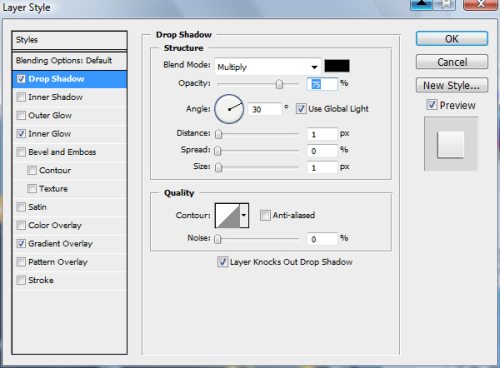
Task: Uncheck the Preview checkbox
Action: click(431, 105)
